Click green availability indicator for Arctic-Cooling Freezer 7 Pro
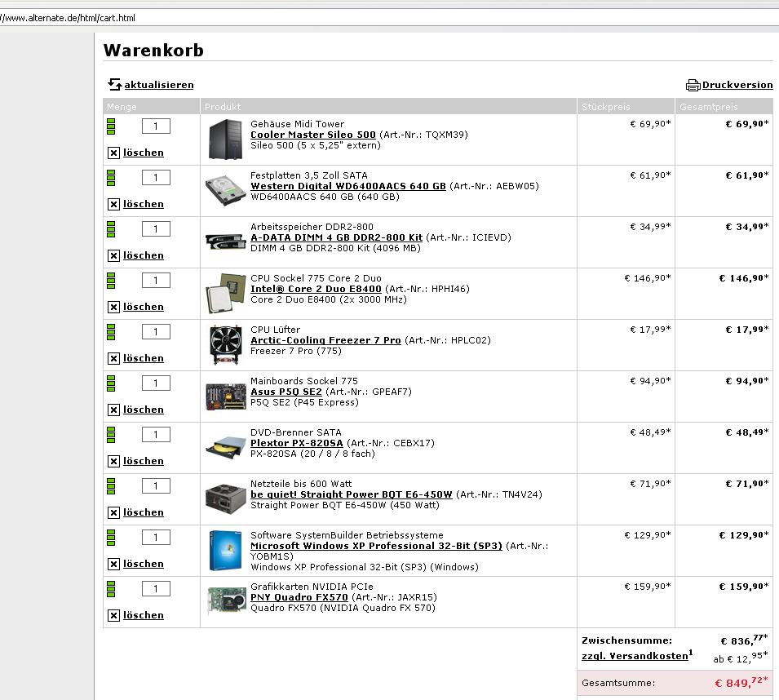Screen dimensions: 779x700 [x=111, y=332]
